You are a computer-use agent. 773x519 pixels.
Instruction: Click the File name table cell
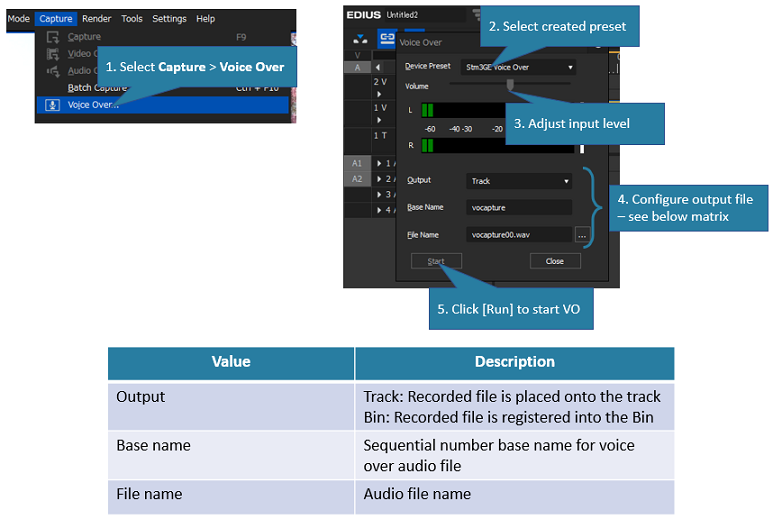231,497
